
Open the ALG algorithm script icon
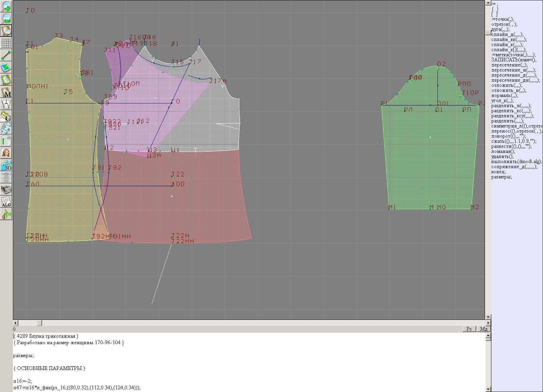tap(6, 202)
